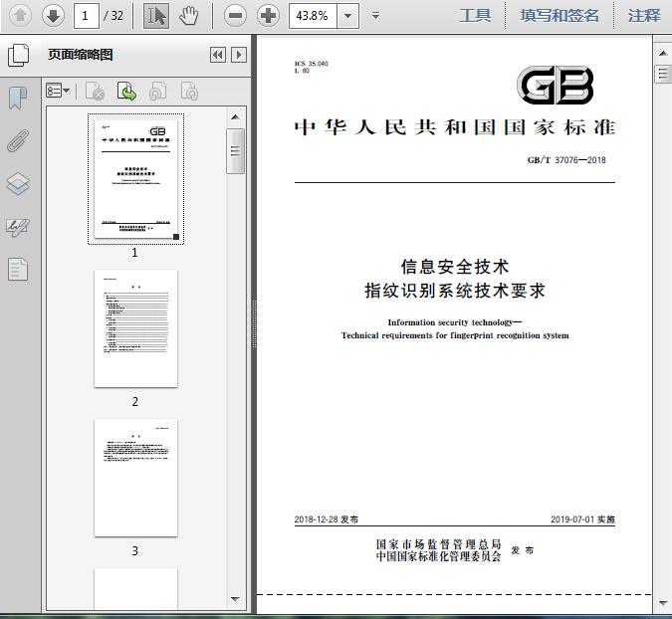Expand navigation pane with right arrow button
This screenshot has height=619, width=672.
coord(239,55)
